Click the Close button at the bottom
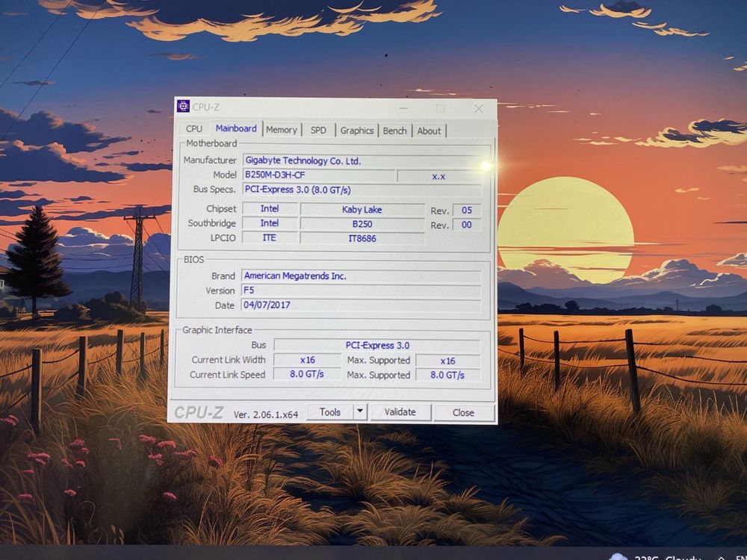Screen dimensions: 747x560 tap(463, 412)
